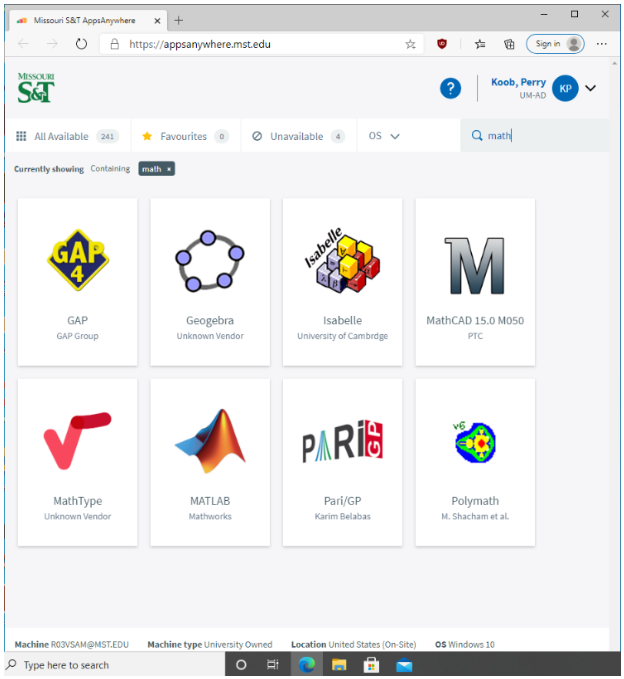The height and width of the screenshot is (679, 624).
Task: Refresh the browser page
Action: (x=81, y=44)
